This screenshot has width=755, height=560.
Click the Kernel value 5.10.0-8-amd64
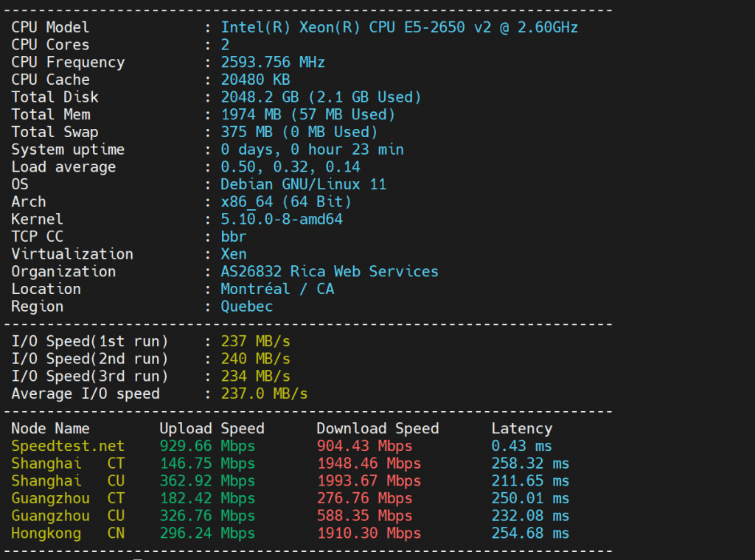(x=282, y=220)
